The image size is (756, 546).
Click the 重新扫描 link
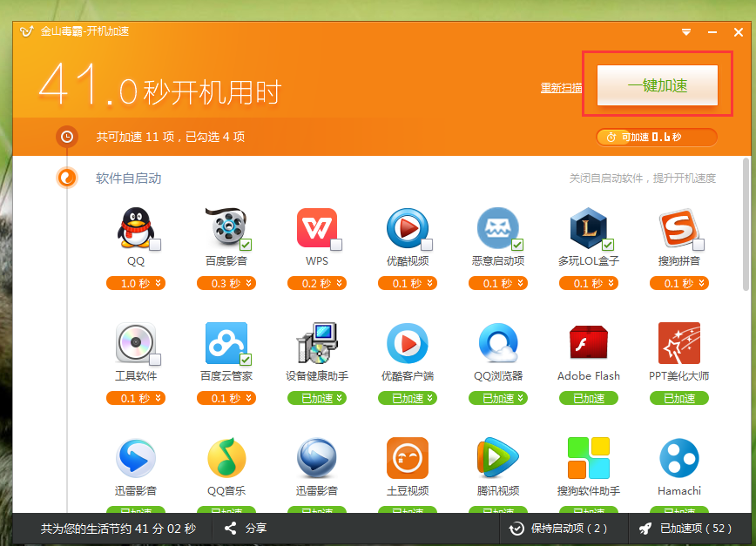pos(561,88)
